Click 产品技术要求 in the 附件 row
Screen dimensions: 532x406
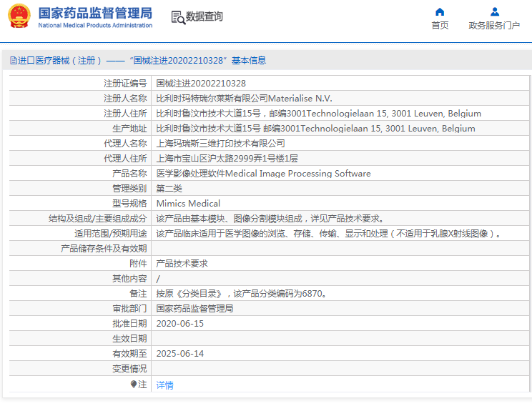tap(182, 264)
